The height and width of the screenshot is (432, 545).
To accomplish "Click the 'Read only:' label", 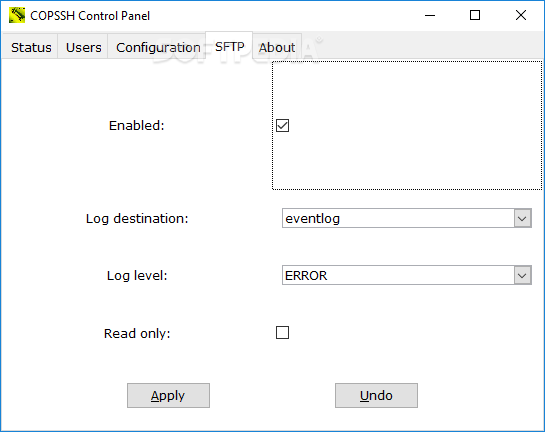I will (137, 334).
